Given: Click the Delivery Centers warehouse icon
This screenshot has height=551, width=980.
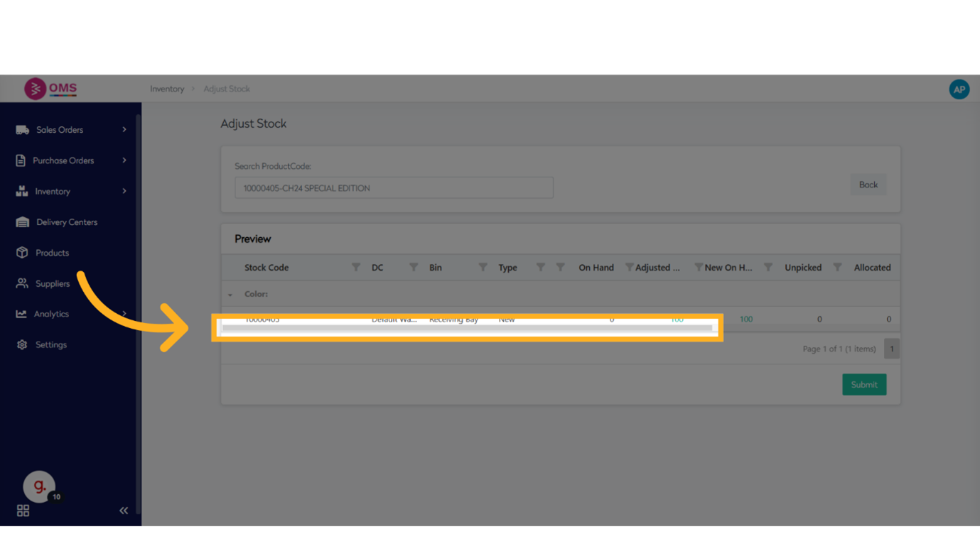Looking at the screenshot, I should point(22,222).
